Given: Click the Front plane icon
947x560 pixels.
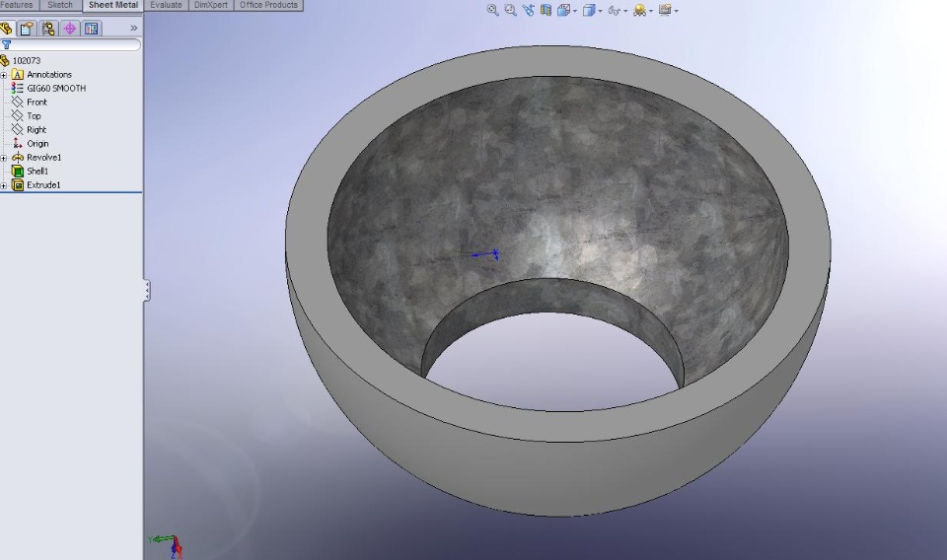Looking at the screenshot, I should tap(18, 102).
